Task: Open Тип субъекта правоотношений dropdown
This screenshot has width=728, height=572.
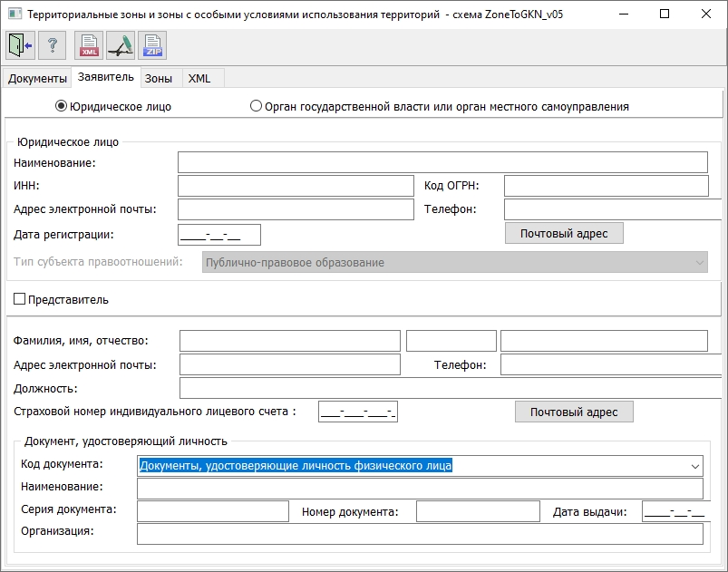Action: click(698, 263)
